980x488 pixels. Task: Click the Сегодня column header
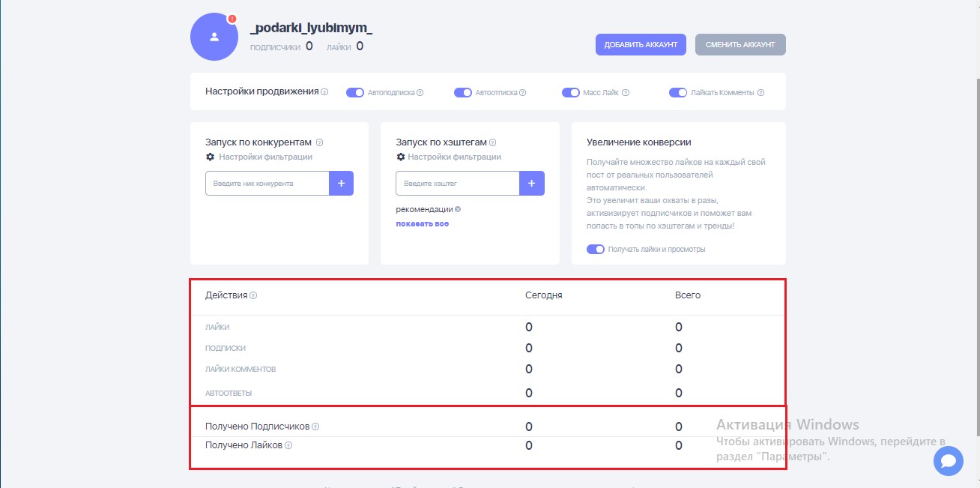tap(544, 295)
